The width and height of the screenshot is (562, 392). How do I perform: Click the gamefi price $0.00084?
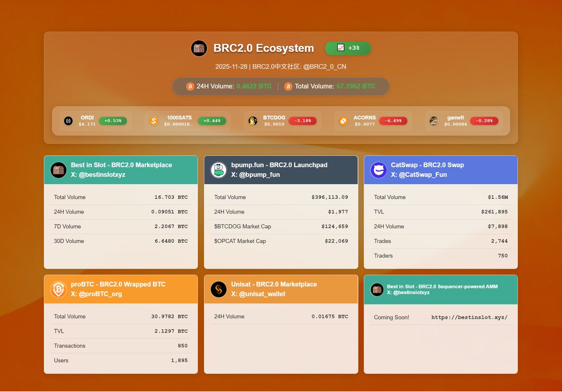tap(456, 124)
